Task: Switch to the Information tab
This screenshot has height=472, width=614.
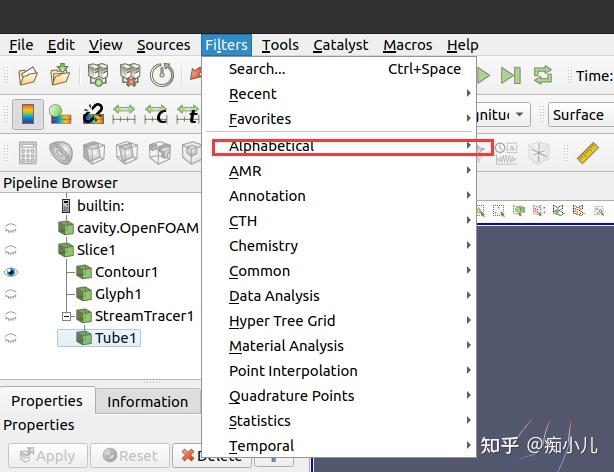Action: [148, 402]
